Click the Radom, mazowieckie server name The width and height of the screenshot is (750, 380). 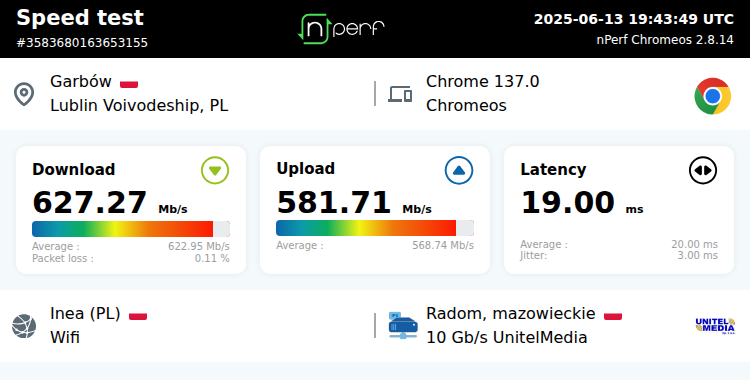pos(511,314)
